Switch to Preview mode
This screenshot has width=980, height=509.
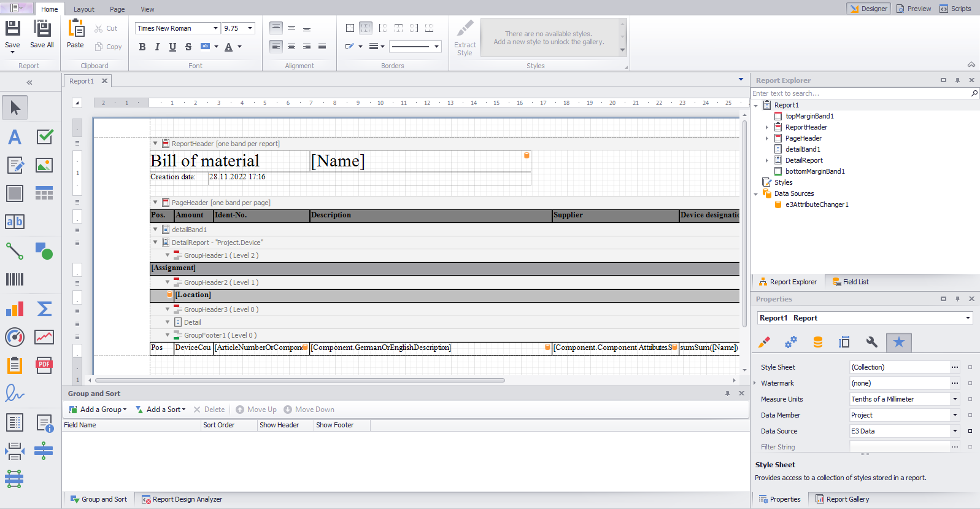pyautogui.click(x=914, y=9)
